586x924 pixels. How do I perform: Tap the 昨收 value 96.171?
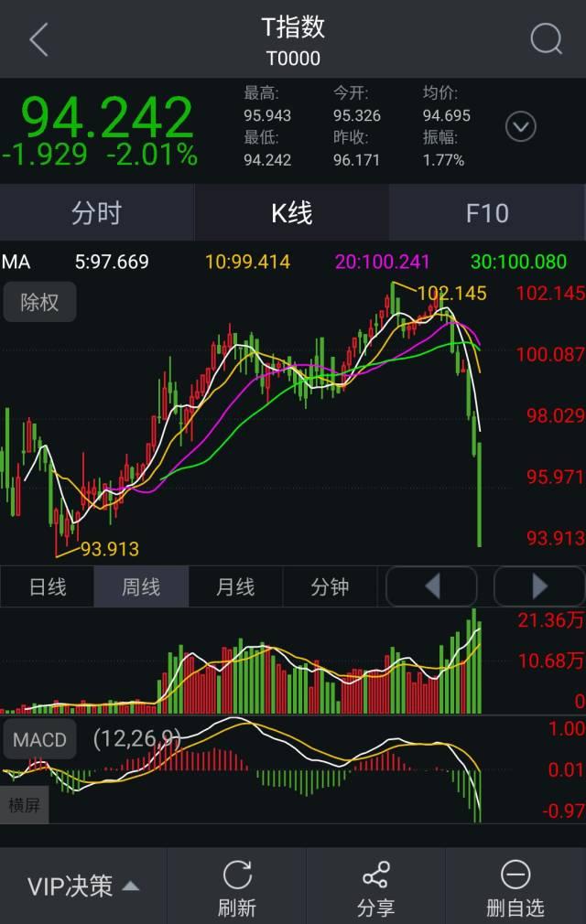pos(356,160)
